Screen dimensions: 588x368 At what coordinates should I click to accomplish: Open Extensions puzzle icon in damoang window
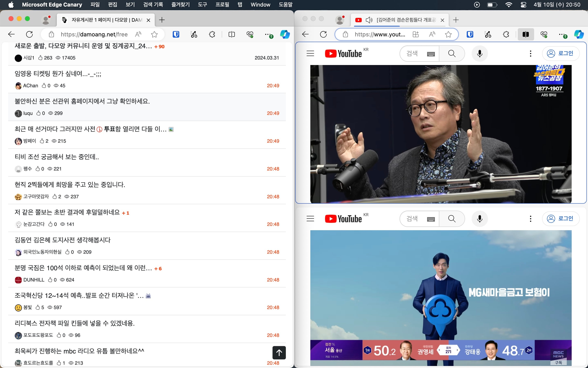pos(212,34)
